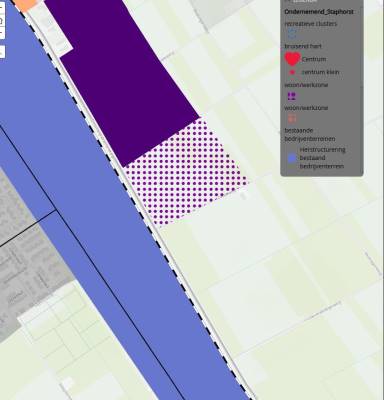The height and width of the screenshot is (400, 384).
Task: Click the lowest white button on map's left edge
Action: 1,52
